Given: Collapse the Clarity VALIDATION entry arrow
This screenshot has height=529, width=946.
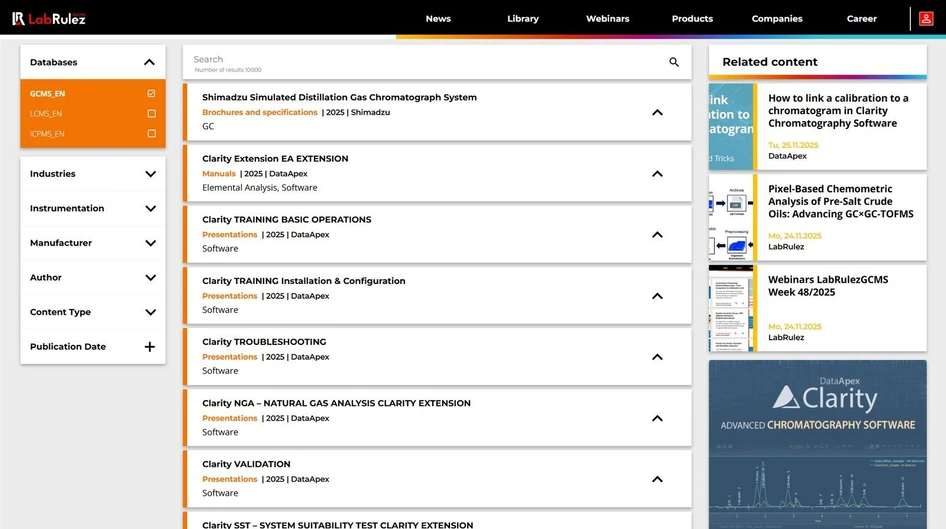Looking at the screenshot, I should pos(657,479).
